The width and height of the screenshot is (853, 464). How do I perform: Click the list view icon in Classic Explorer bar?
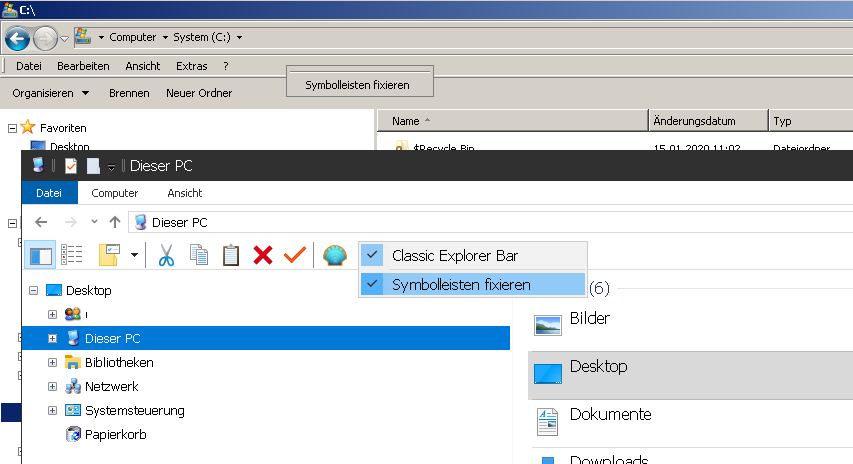click(72, 255)
